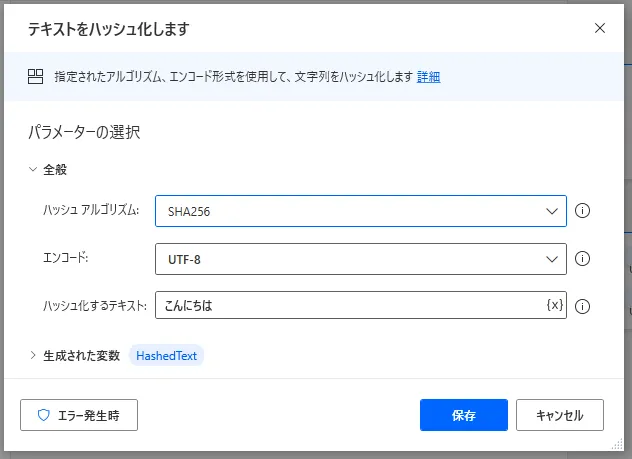Viewport: 632px width, 459px height.
Task: Click the 詳細 link
Action: pyautogui.click(x=428, y=77)
